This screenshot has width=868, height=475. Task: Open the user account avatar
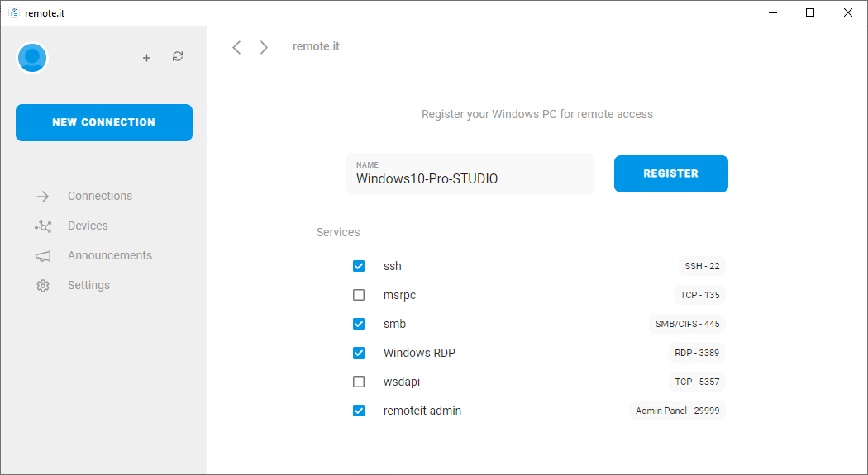(32, 58)
